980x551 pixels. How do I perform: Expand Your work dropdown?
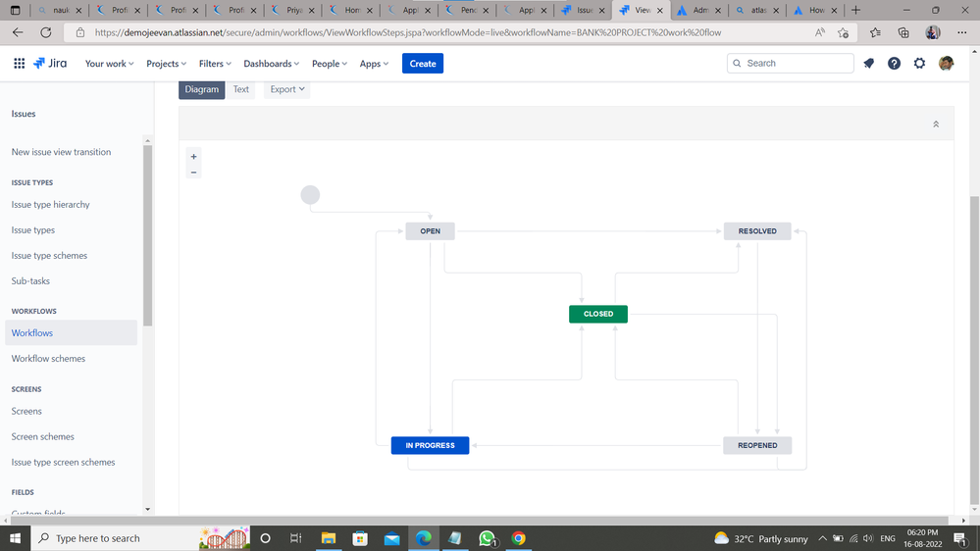coord(109,63)
